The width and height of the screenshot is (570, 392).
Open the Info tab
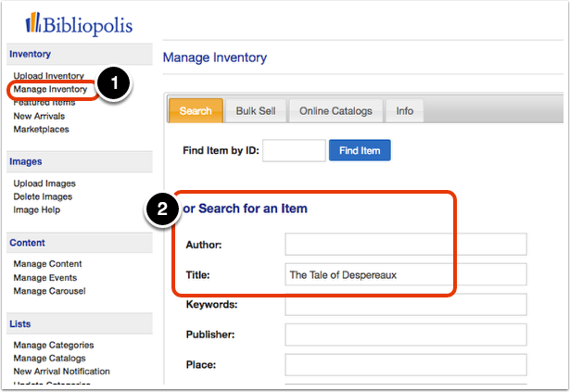coord(405,111)
